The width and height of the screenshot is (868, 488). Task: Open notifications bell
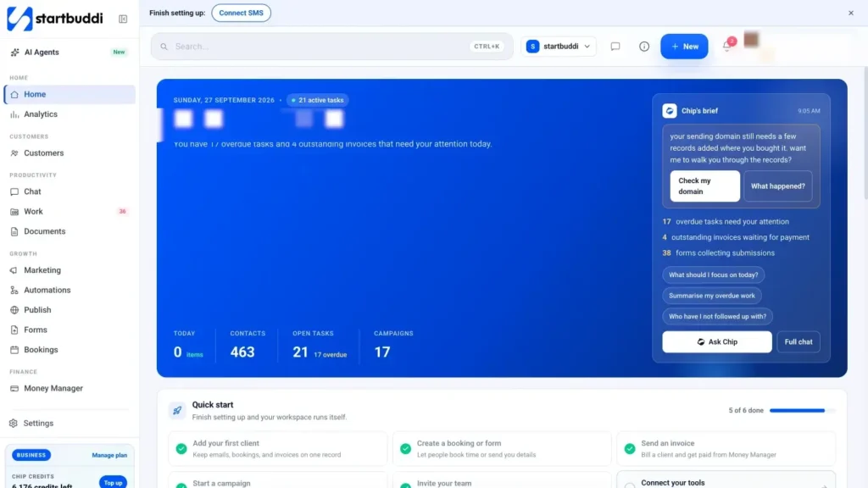click(727, 46)
